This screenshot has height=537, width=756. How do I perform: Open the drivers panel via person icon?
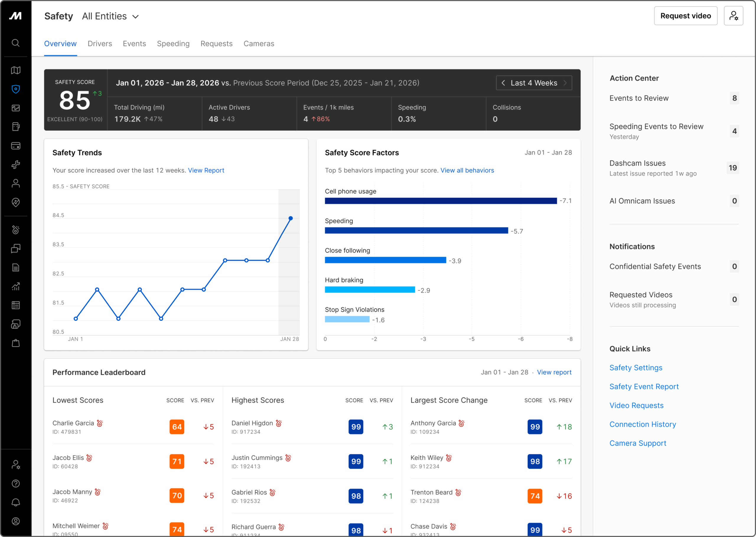coord(16,183)
